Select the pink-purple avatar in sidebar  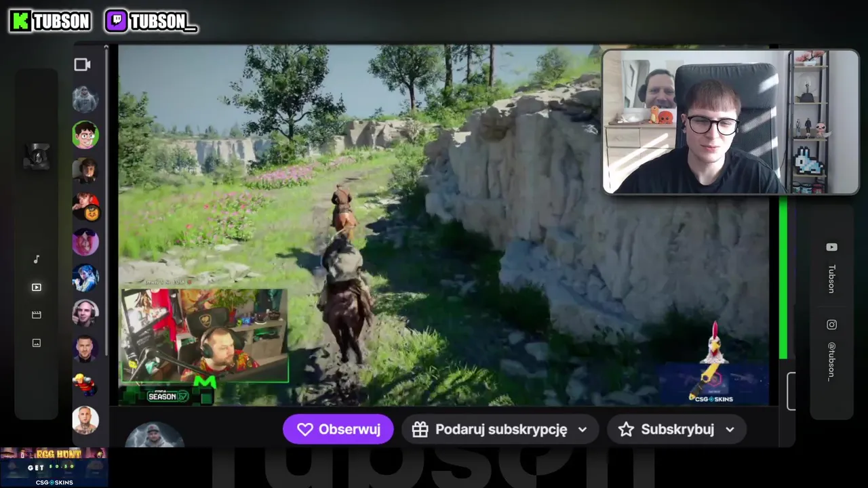click(x=85, y=242)
